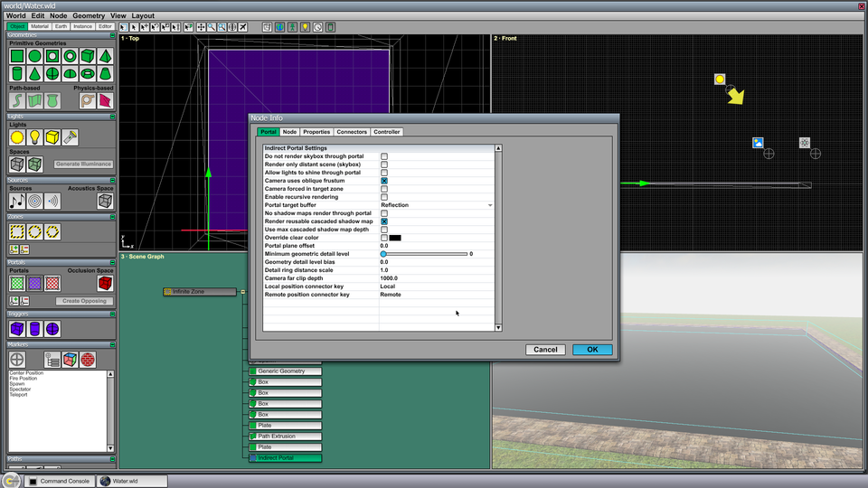Enable Do not render skybox through portal
Screen dimensions: 868x488
click(x=384, y=156)
